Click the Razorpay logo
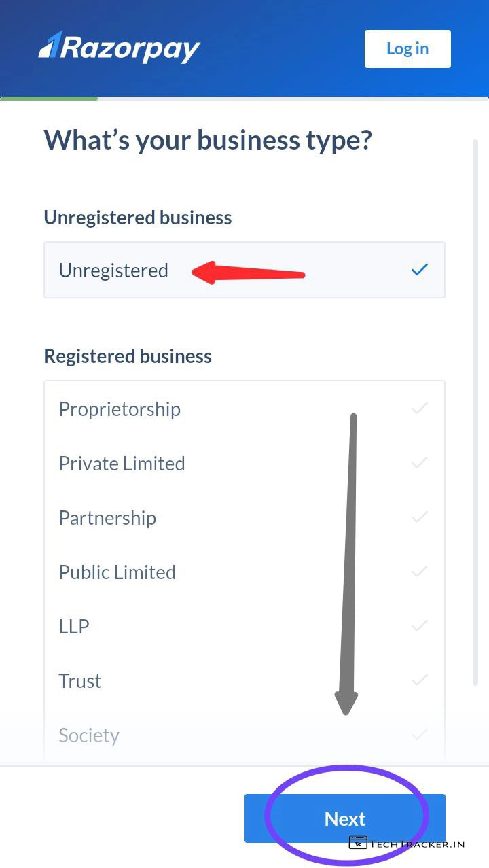The width and height of the screenshot is (489, 868). [120, 48]
